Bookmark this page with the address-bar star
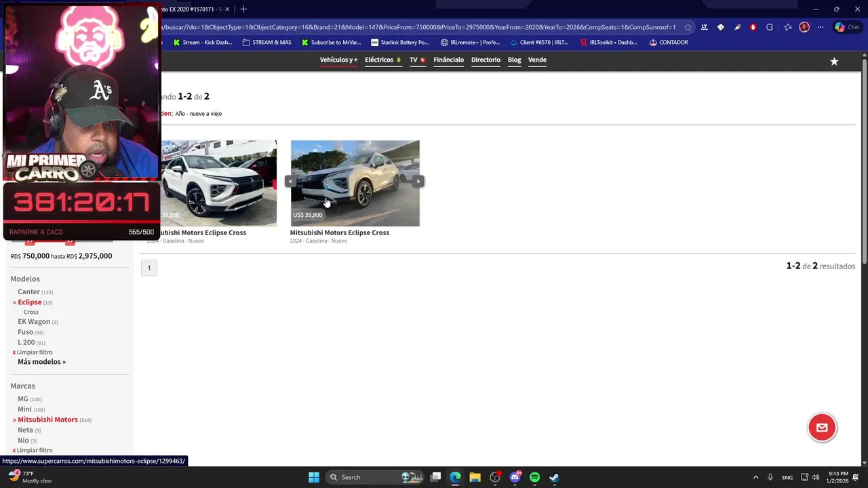868x488 pixels. (688, 27)
